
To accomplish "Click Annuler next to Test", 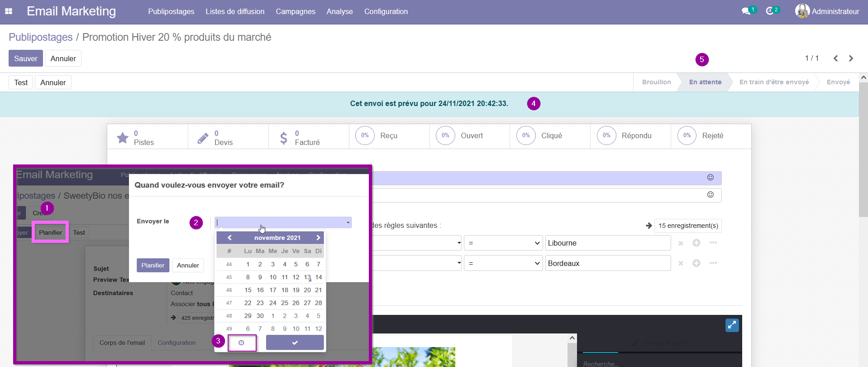I will (53, 82).
